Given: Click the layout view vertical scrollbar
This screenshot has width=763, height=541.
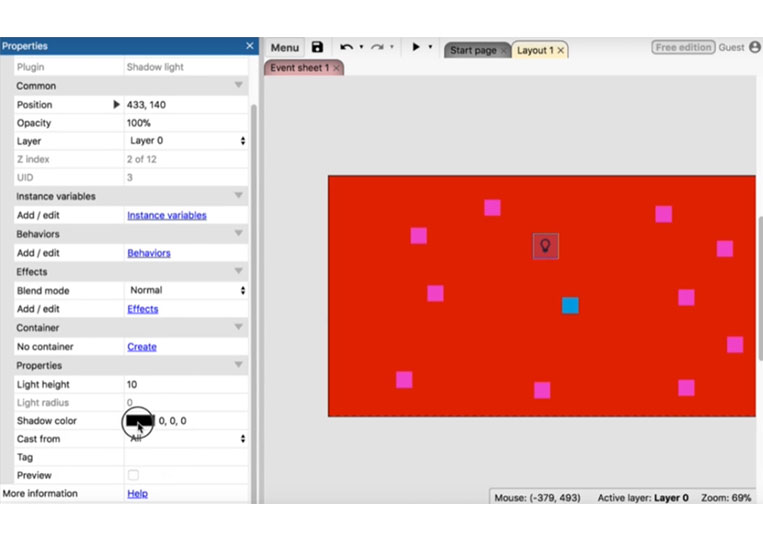Looking at the screenshot, I should point(760,288).
